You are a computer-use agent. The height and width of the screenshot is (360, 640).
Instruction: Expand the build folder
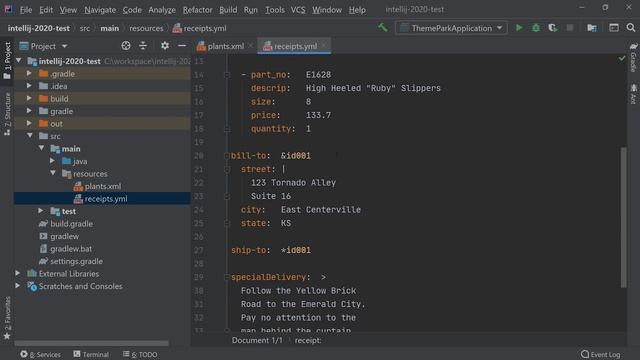pos(29,98)
